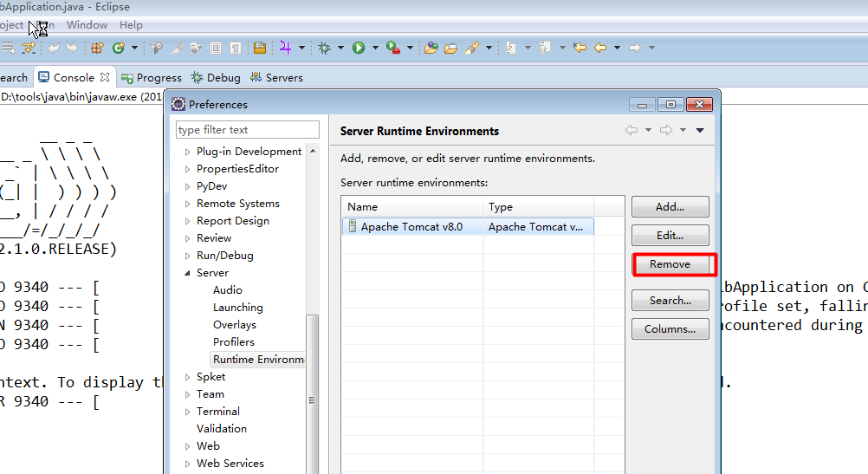The width and height of the screenshot is (868, 474).
Task: Select Audio under Server
Action: click(x=228, y=290)
